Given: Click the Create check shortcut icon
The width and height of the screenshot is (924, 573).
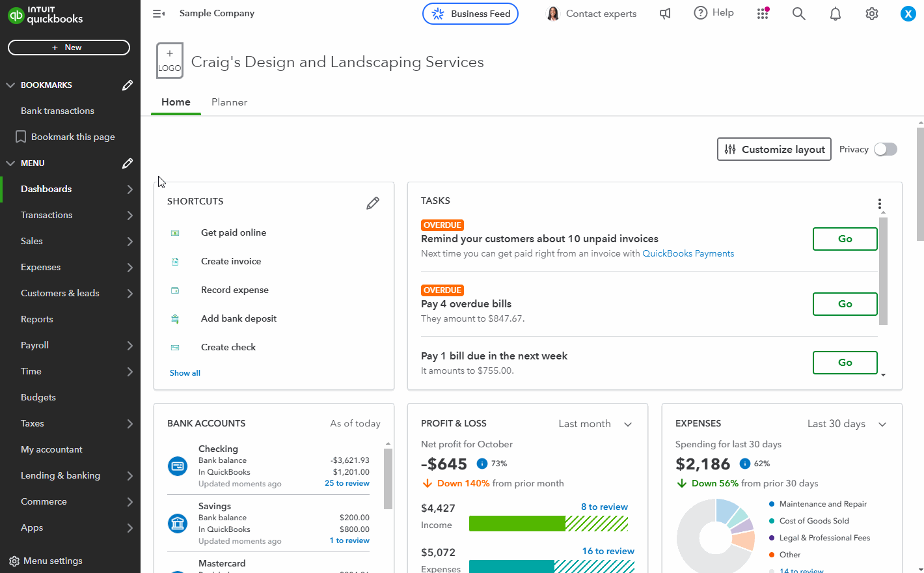Looking at the screenshot, I should tap(175, 348).
